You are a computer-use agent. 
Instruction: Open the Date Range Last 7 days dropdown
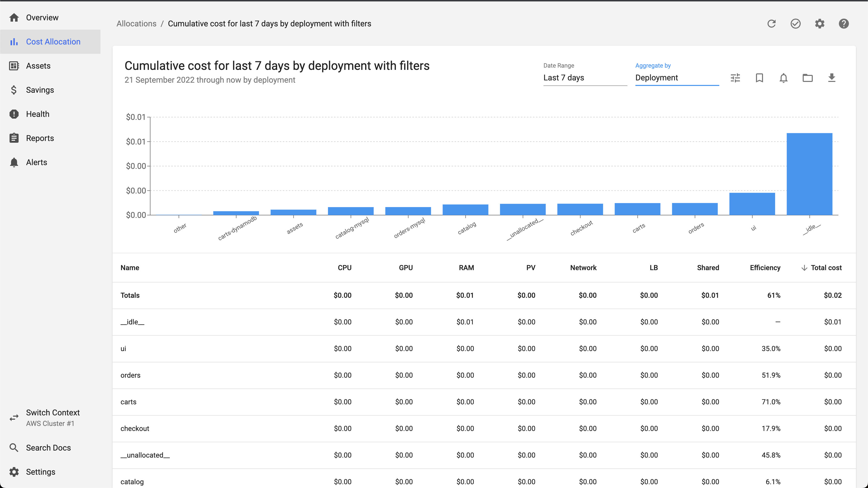(x=585, y=78)
